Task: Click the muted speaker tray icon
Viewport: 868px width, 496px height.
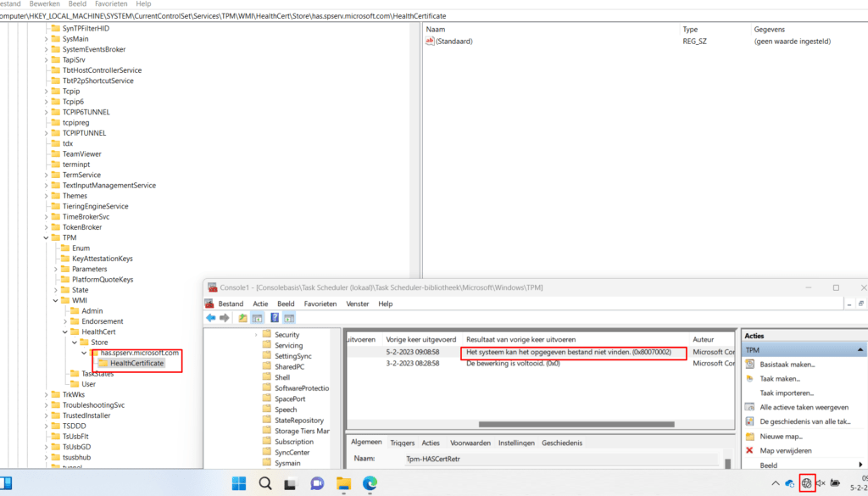Action: (821, 483)
